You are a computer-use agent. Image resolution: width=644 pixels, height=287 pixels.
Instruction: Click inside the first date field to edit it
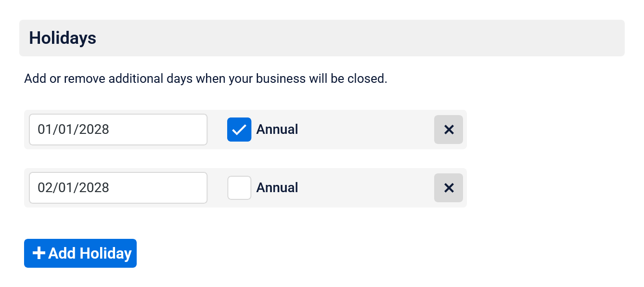118,130
